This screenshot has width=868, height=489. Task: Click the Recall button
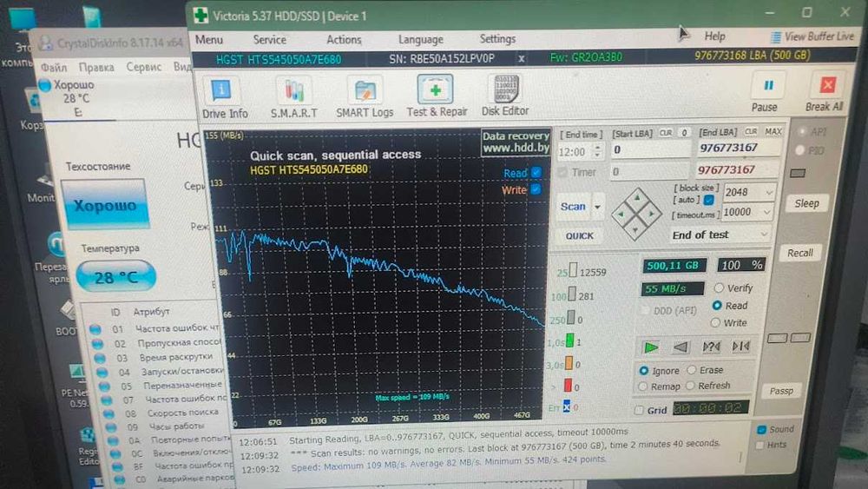tap(800, 253)
